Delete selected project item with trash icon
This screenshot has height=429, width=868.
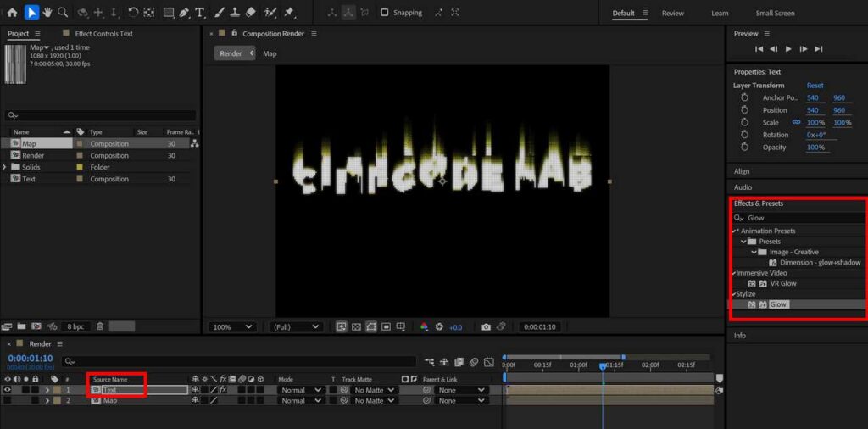point(100,326)
